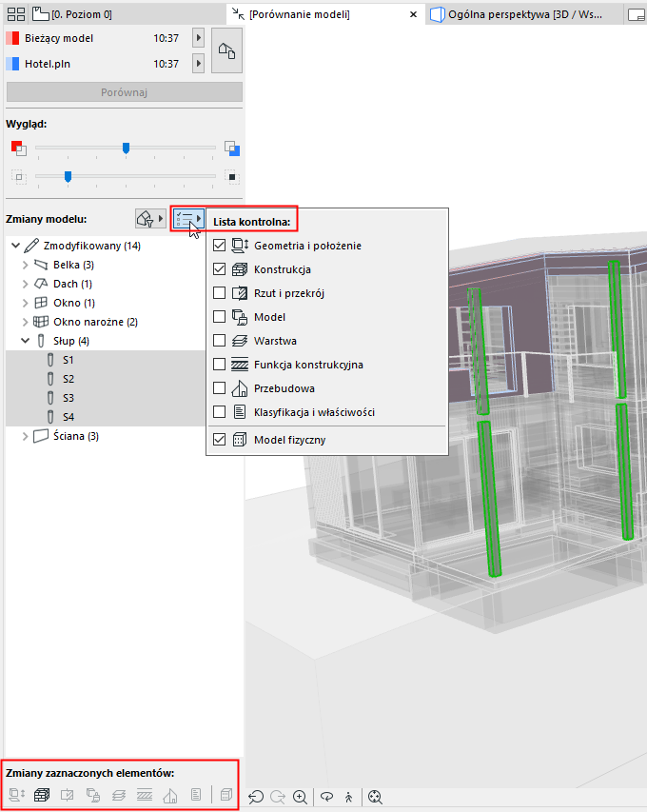Click the bottom construction changes icon
The width and height of the screenshot is (647, 812).
pyautogui.click(x=42, y=795)
